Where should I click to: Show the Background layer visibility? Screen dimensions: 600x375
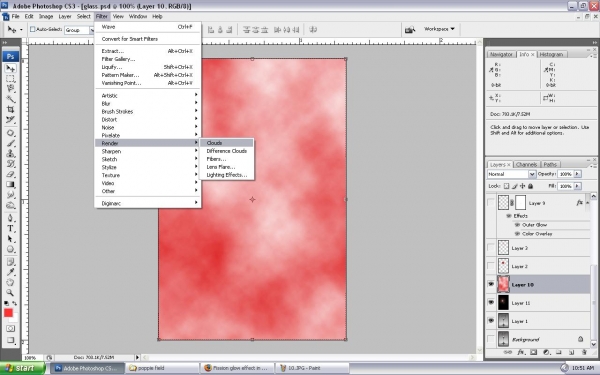click(491, 339)
